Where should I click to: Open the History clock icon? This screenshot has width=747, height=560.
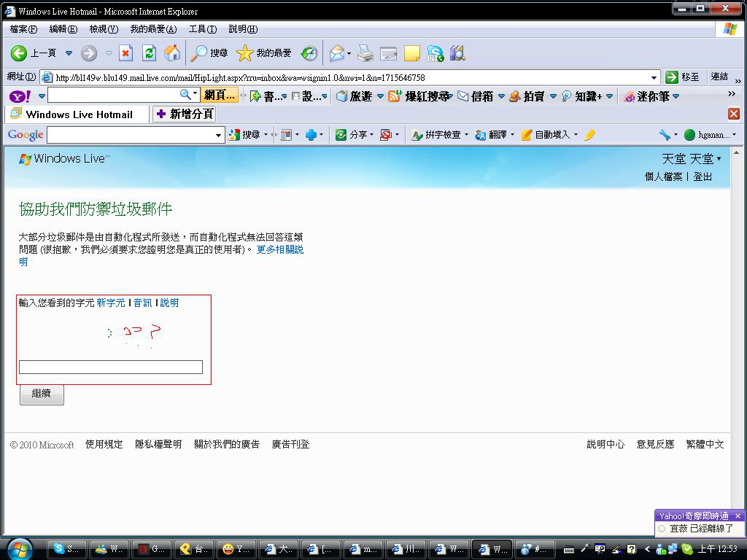[x=309, y=53]
